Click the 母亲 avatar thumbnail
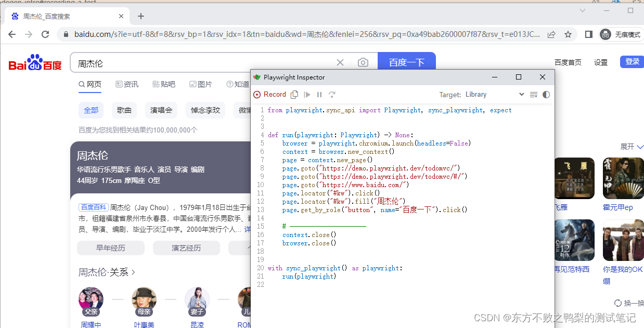 (144, 301)
